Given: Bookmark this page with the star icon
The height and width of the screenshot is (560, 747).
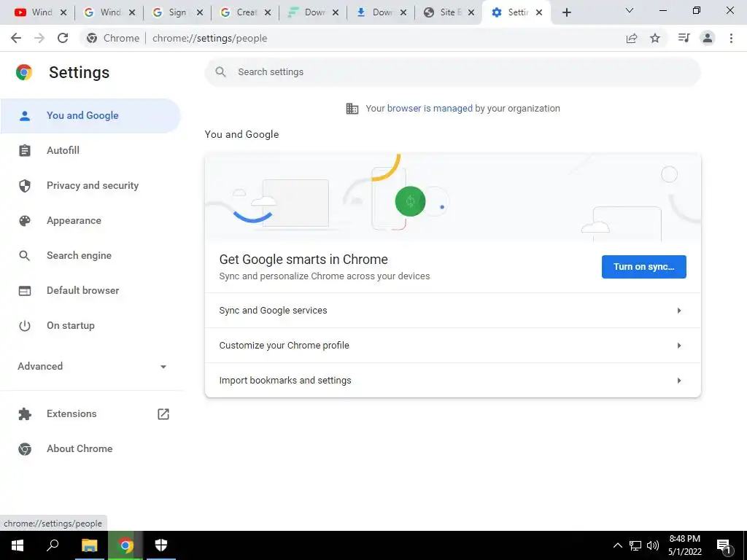Looking at the screenshot, I should coord(655,38).
